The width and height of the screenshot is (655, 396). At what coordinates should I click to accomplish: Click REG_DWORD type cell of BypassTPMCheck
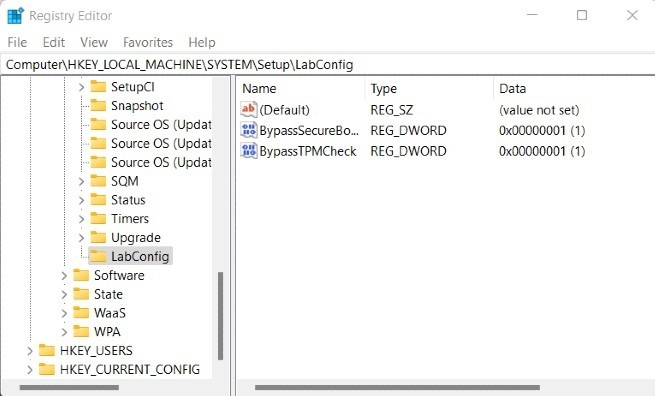408,151
